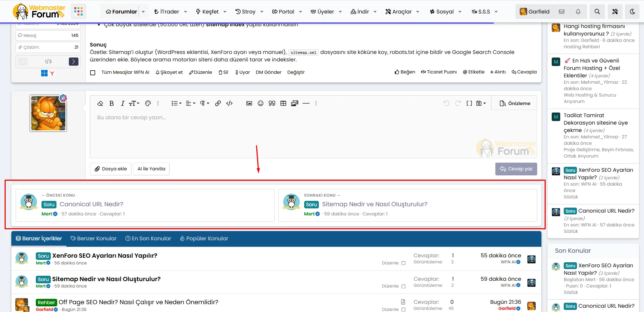Expand the list options dropdown in editor
The image size is (644, 312).
click(176, 103)
